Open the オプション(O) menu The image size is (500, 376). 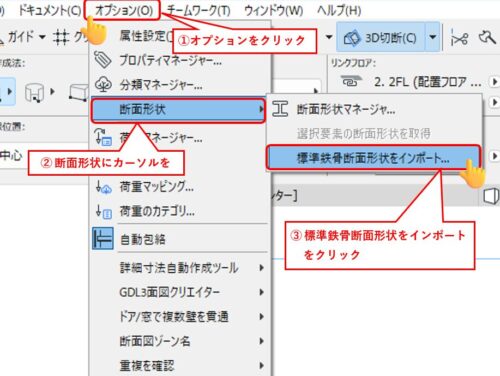click(123, 11)
